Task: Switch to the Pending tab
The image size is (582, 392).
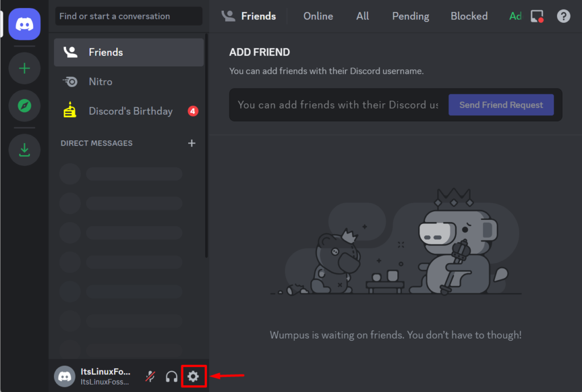Action: pos(410,16)
